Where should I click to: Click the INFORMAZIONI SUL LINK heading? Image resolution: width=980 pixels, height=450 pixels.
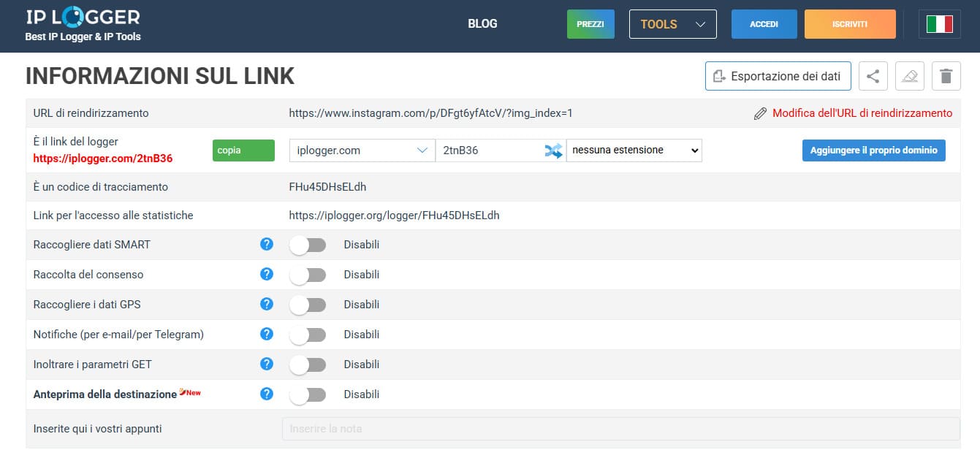point(160,76)
